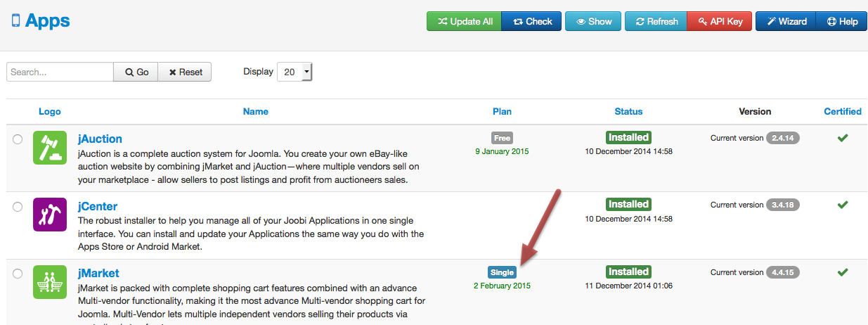Click the Free plan badge
This screenshot has width=868, height=325.
(502, 138)
